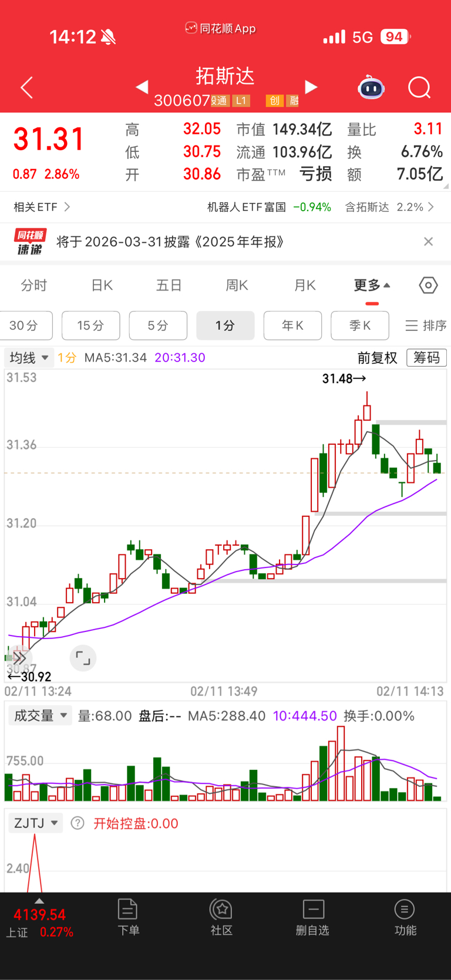Image resolution: width=451 pixels, height=980 pixels.
Task: Tap the tallest red volume bar
Action: 341,763
